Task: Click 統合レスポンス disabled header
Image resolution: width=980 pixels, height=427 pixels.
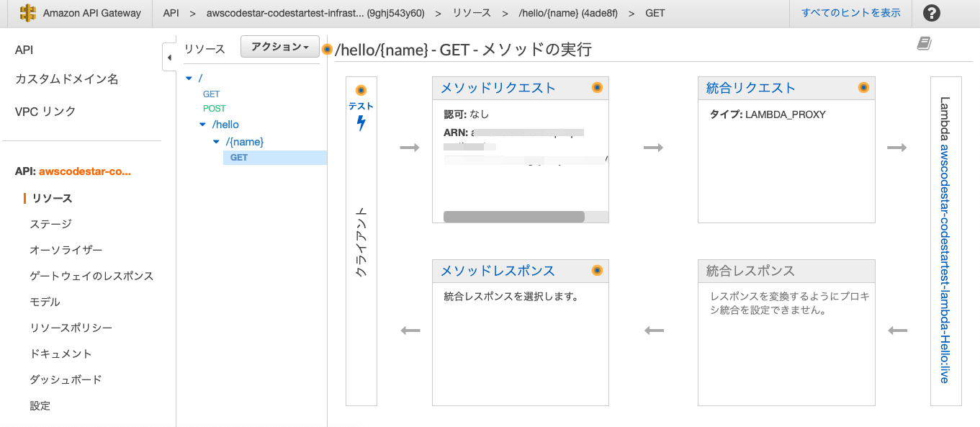Action: point(750,271)
